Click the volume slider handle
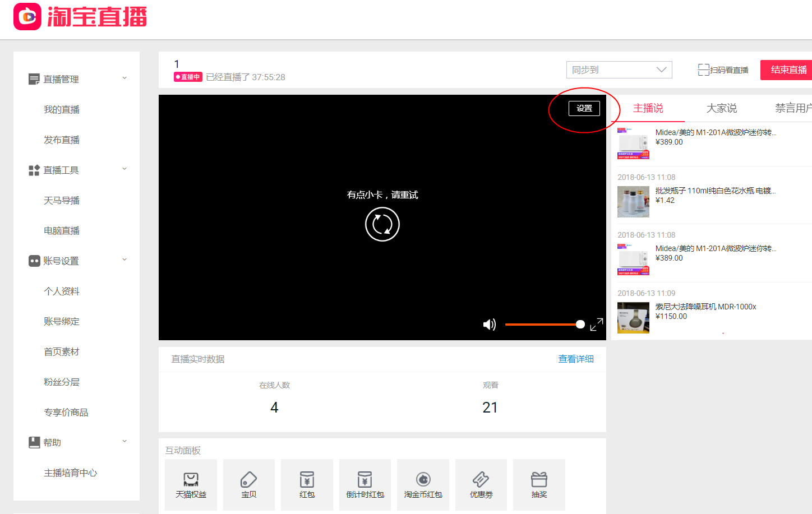Screen dimensions: 812x514 580,325
